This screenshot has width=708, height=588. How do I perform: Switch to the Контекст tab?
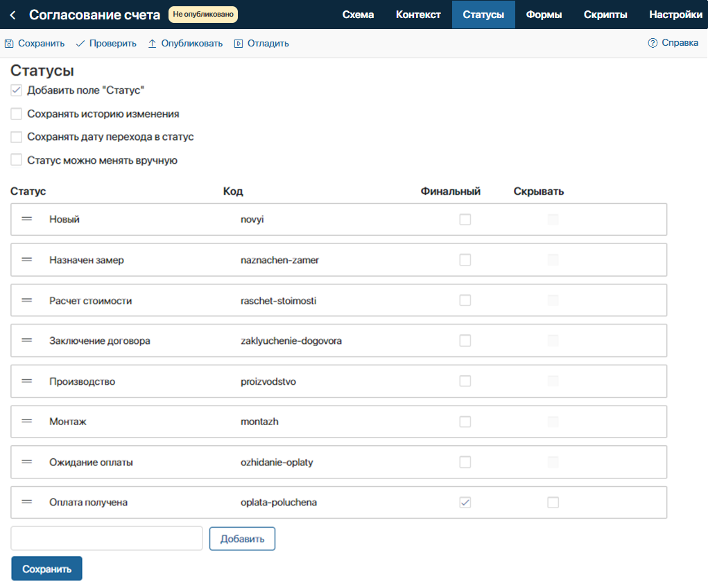click(x=418, y=15)
